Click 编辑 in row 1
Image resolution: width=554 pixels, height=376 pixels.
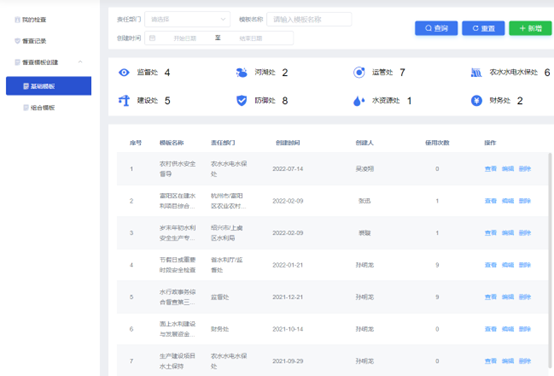coord(508,169)
